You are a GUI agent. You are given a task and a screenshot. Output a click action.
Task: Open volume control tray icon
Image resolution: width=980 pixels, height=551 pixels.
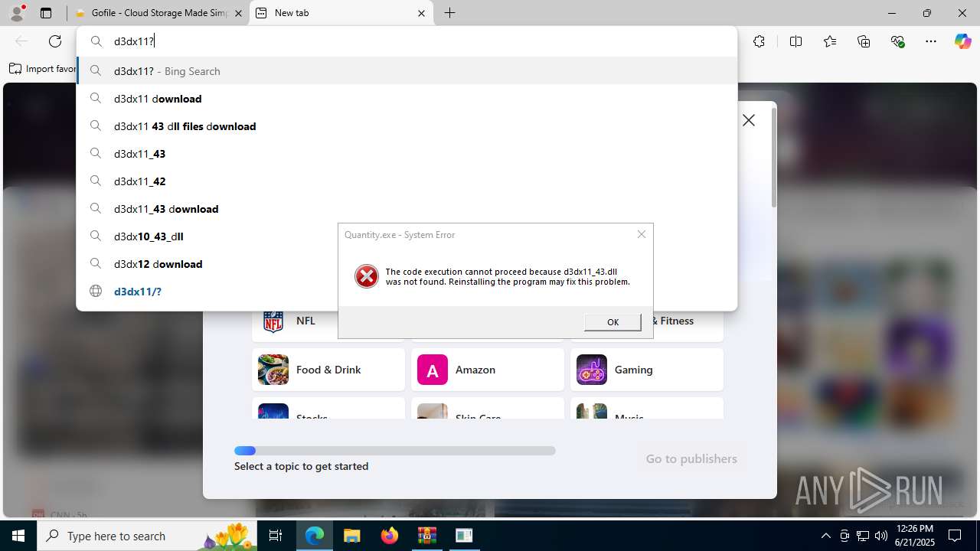[881, 536]
